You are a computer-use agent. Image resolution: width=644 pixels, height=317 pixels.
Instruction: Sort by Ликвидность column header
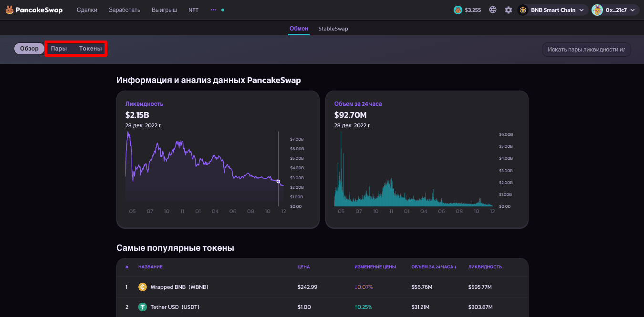click(x=485, y=267)
